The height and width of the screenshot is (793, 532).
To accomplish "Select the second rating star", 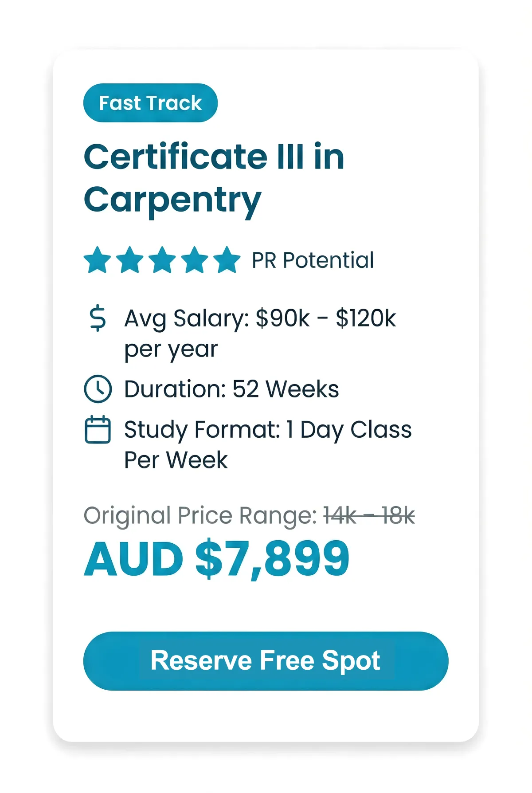I will click(130, 260).
